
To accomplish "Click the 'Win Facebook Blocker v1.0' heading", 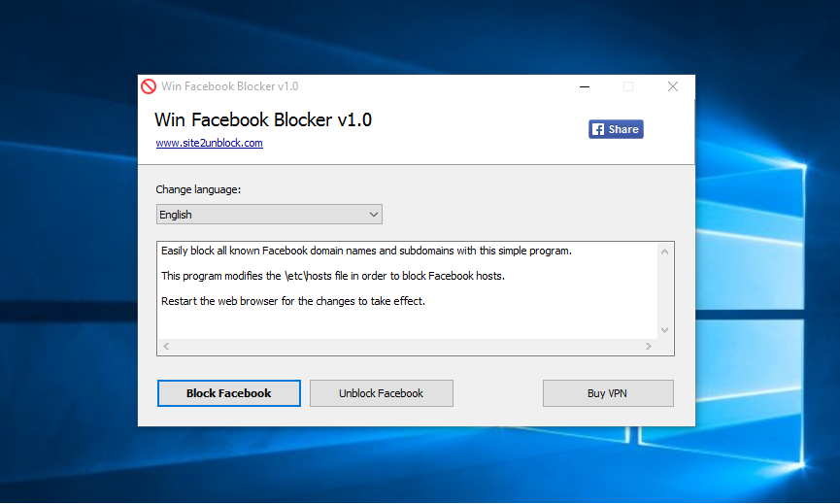I will tap(263, 120).
